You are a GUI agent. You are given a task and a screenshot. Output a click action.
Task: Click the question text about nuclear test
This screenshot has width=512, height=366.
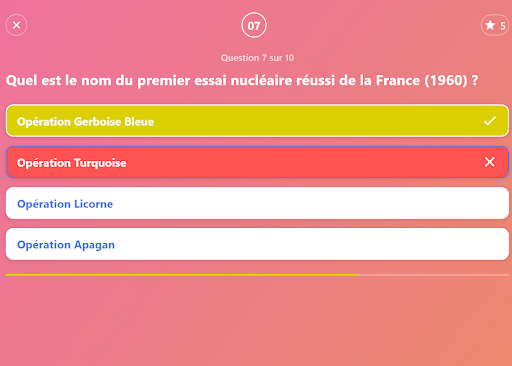click(x=242, y=80)
